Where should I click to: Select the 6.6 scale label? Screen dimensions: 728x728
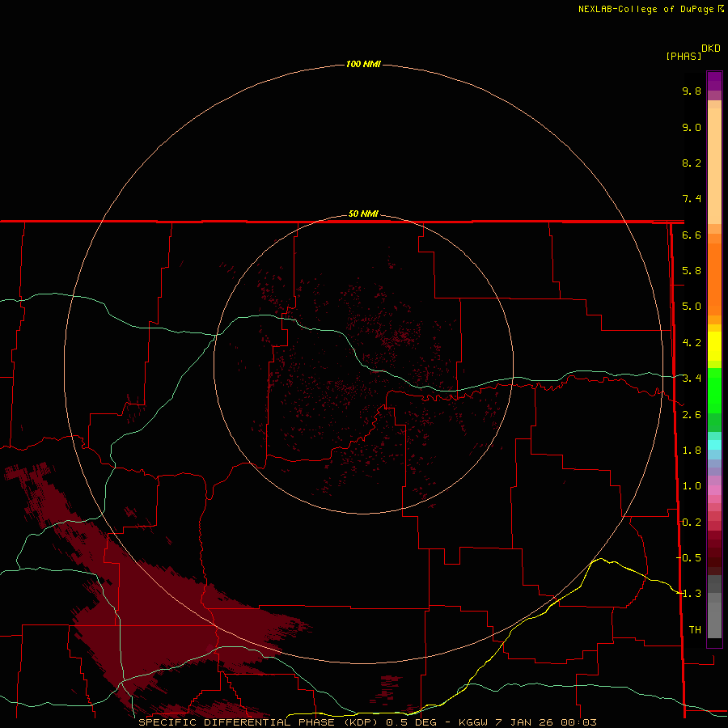coord(692,235)
